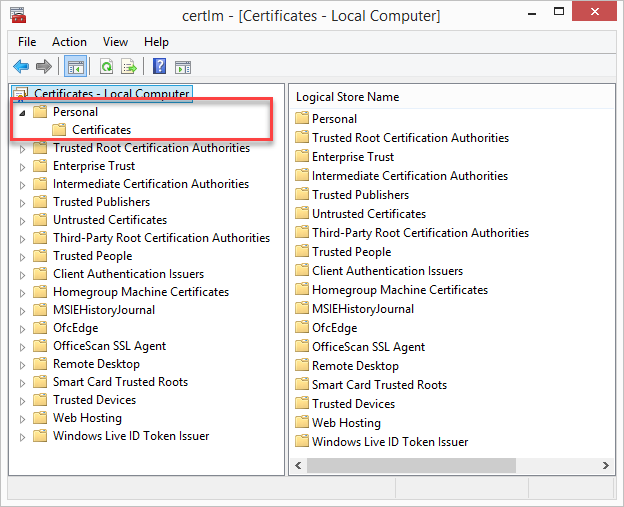Expand Trusted Root Certification Authorities tree node
The width and height of the screenshot is (624, 507).
coord(23,148)
